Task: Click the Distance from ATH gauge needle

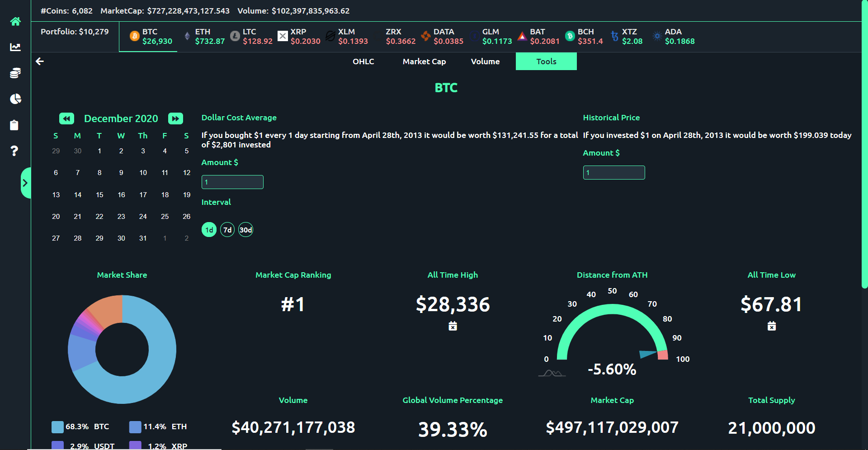Action: [647, 354]
